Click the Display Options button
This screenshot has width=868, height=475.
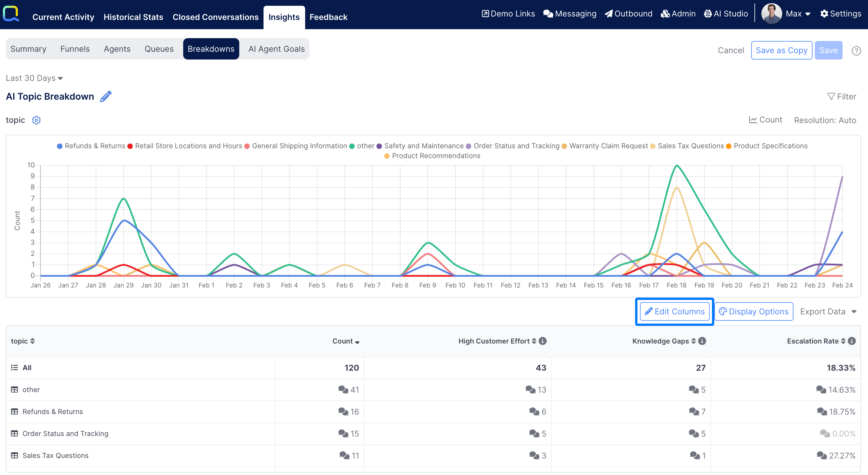click(754, 311)
